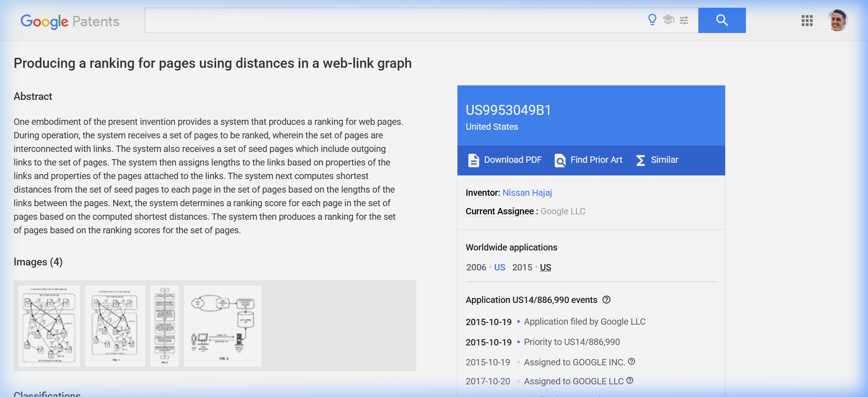868x397 pixels.
Task: Click 'Assigned to GOOGLE INC.' event text
Action: point(574,362)
